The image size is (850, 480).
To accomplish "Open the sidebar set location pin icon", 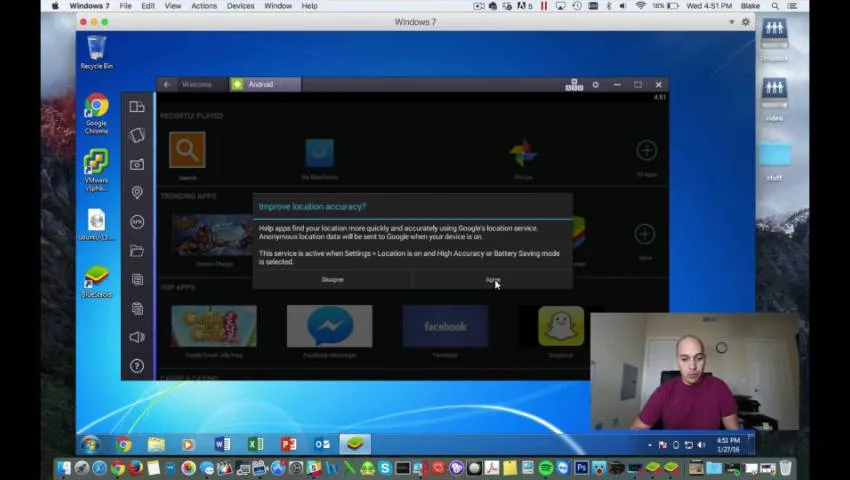I will 137,193.
